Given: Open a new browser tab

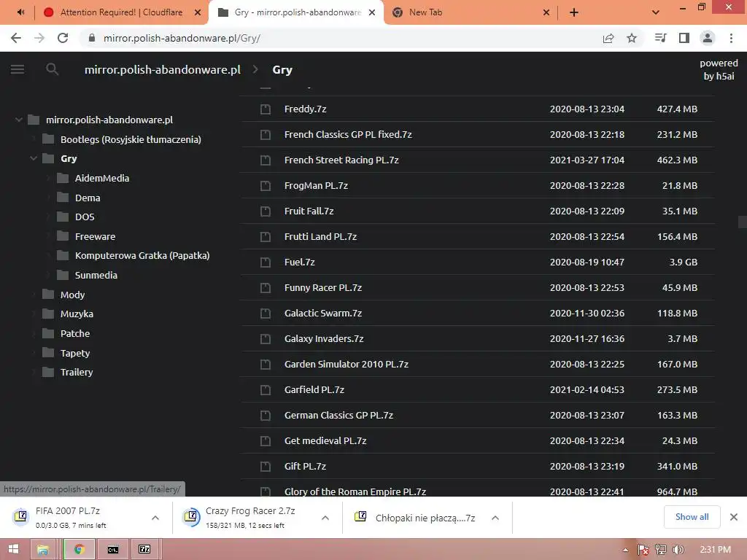Looking at the screenshot, I should 574,12.
